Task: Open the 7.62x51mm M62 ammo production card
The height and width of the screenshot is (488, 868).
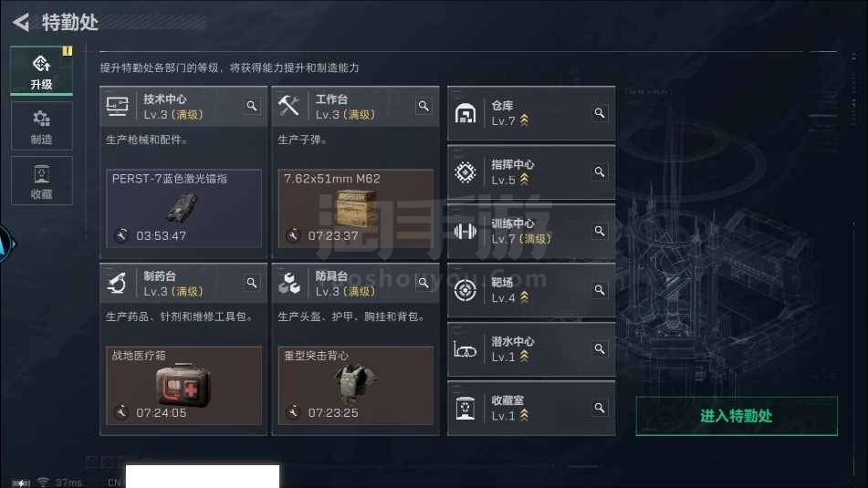Action: click(355, 208)
